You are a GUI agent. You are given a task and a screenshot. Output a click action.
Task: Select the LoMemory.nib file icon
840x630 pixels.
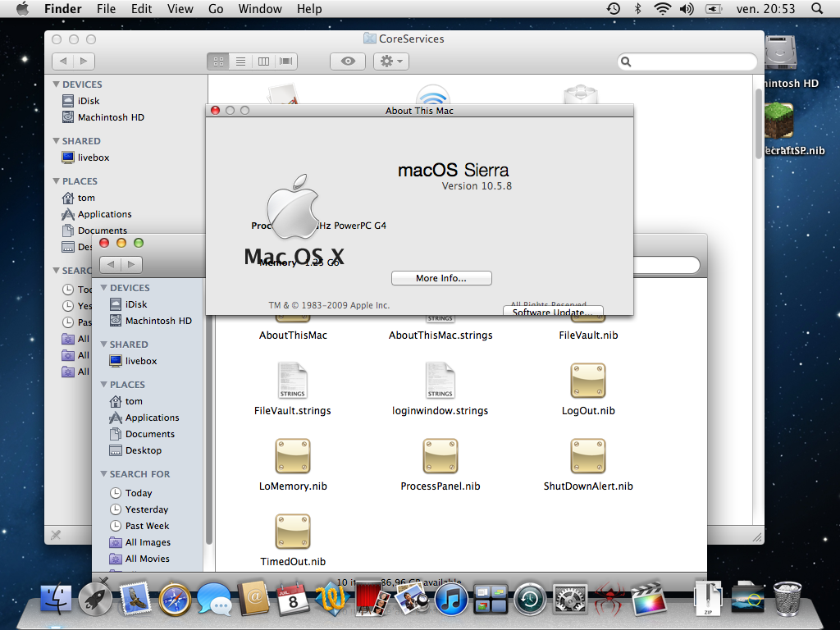click(293, 456)
